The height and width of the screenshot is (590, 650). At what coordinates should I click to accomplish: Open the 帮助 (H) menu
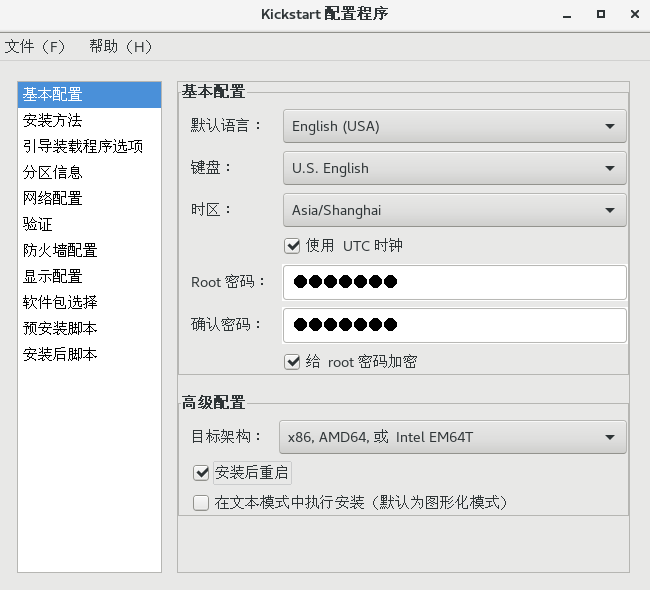(x=121, y=46)
